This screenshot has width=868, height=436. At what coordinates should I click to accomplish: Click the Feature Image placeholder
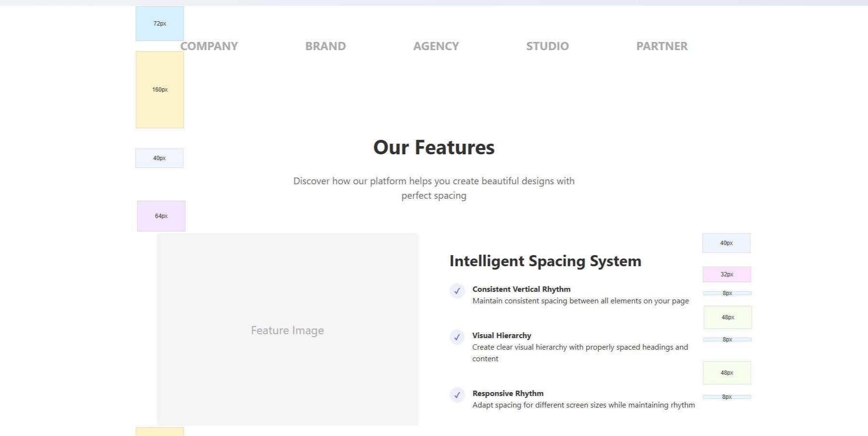287,330
